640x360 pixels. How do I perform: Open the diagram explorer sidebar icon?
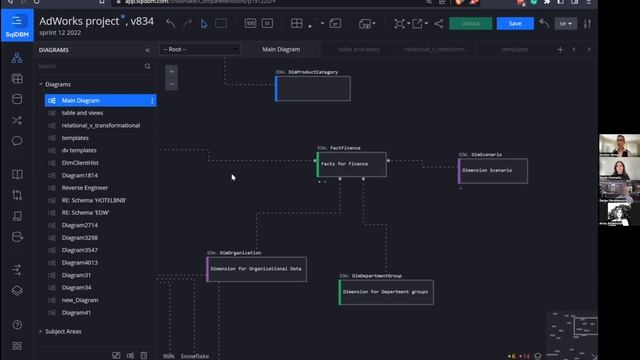click(x=17, y=58)
